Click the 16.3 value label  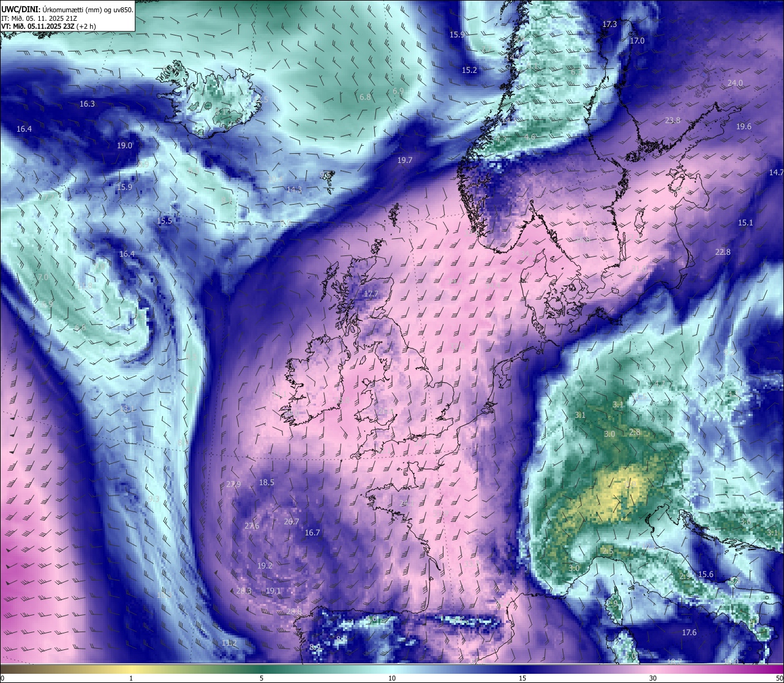click(x=88, y=104)
